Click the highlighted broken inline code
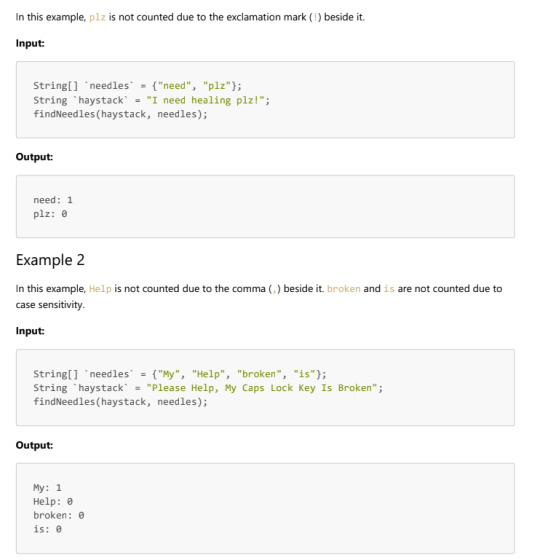 tap(344, 289)
